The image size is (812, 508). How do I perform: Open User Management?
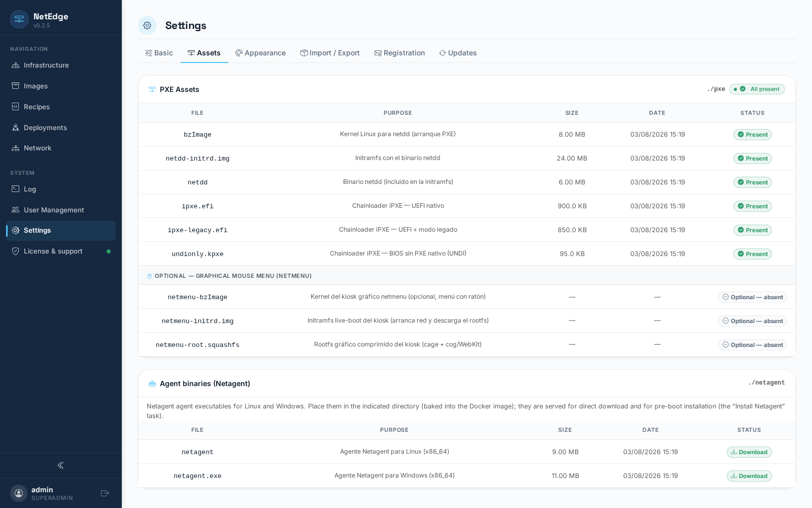[61, 210]
